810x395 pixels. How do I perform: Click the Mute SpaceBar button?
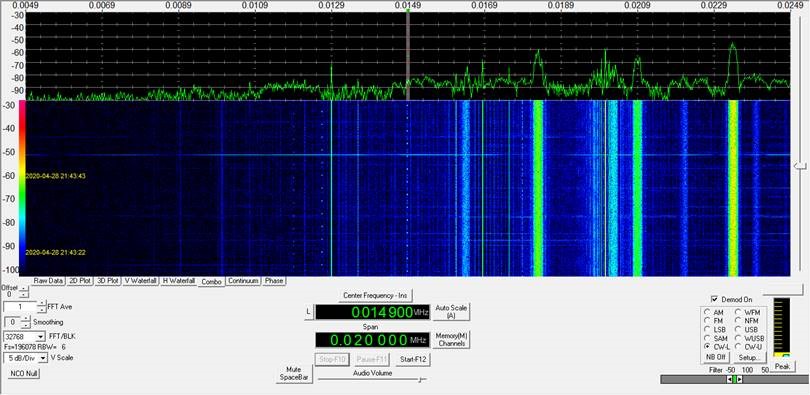pyautogui.click(x=293, y=374)
